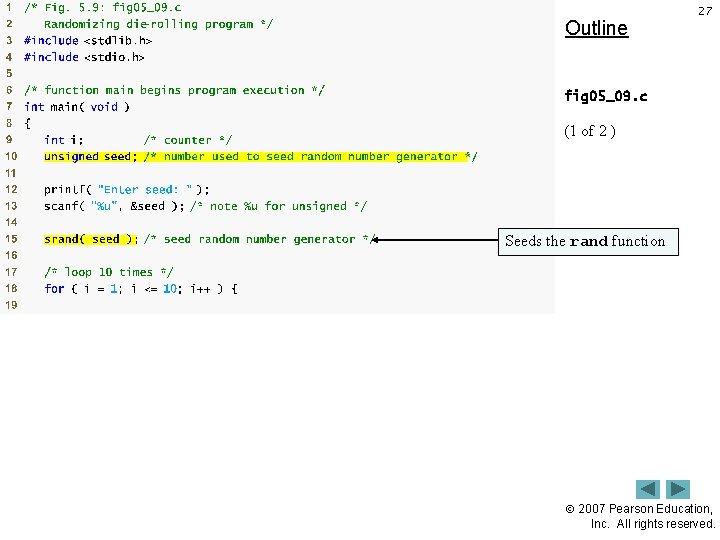Click the highlighted 'srand( seed );' statement
Viewport: 720px width, 540px height.
coord(90,239)
